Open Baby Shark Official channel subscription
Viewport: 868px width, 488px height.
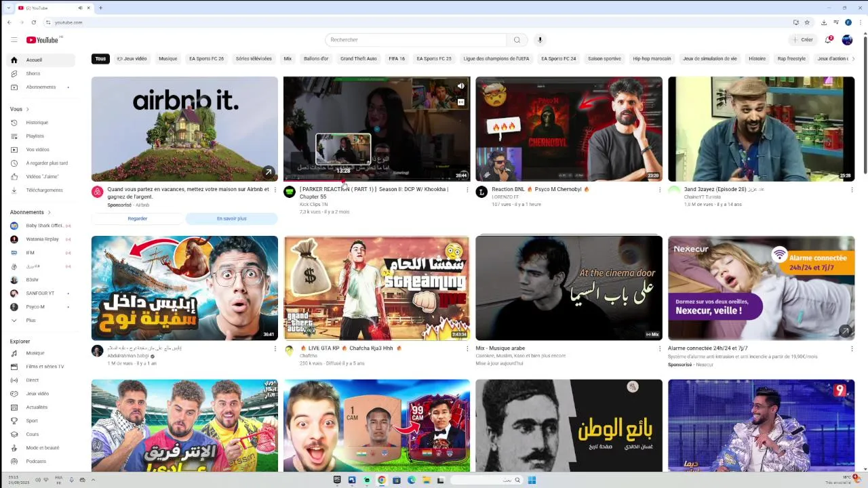pyautogui.click(x=45, y=226)
